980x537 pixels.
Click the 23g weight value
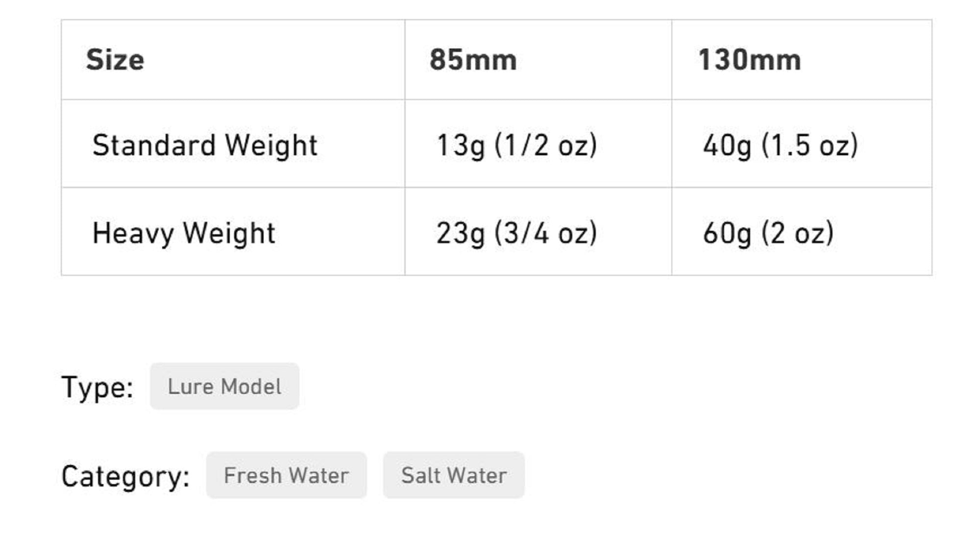pos(460,233)
